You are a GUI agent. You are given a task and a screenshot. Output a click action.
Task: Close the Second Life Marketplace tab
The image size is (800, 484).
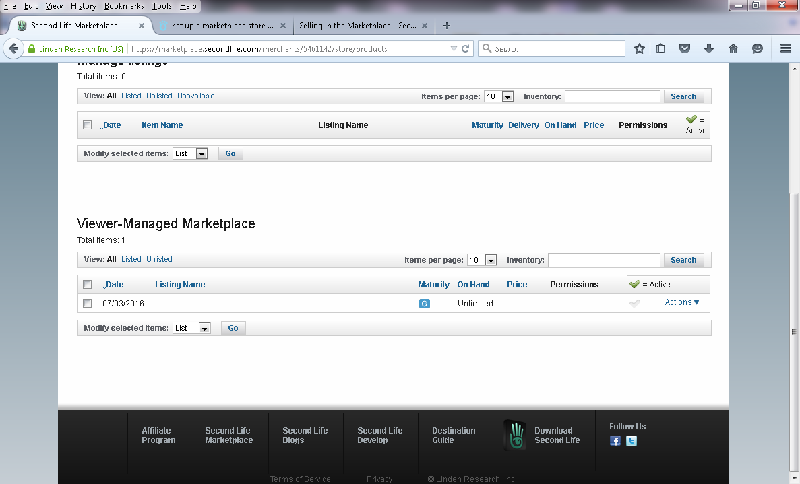tap(142, 25)
